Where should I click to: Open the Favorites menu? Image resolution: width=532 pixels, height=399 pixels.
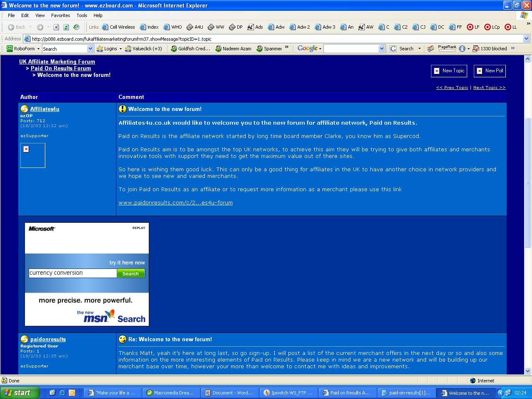tap(60, 15)
